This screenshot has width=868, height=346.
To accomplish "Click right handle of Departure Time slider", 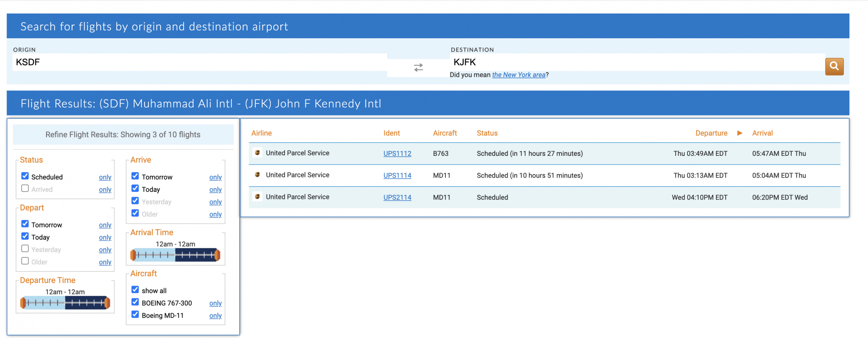I will pyautogui.click(x=107, y=303).
